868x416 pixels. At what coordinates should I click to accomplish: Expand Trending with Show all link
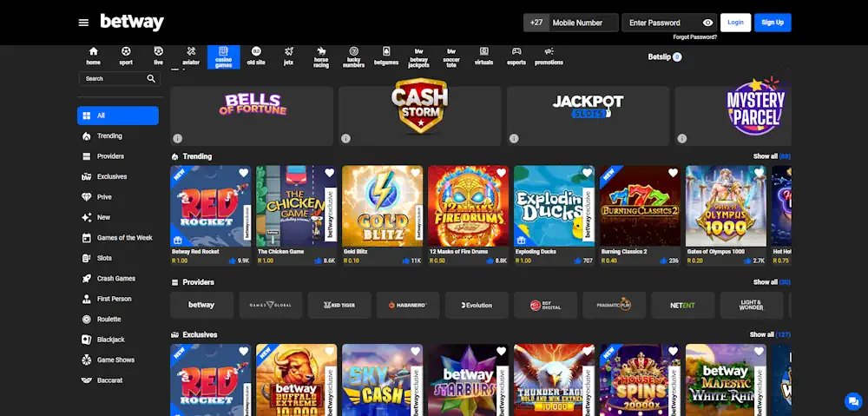coord(772,156)
